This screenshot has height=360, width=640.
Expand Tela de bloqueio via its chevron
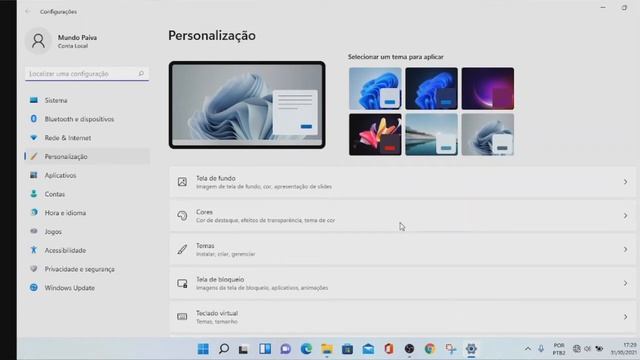pos(625,283)
